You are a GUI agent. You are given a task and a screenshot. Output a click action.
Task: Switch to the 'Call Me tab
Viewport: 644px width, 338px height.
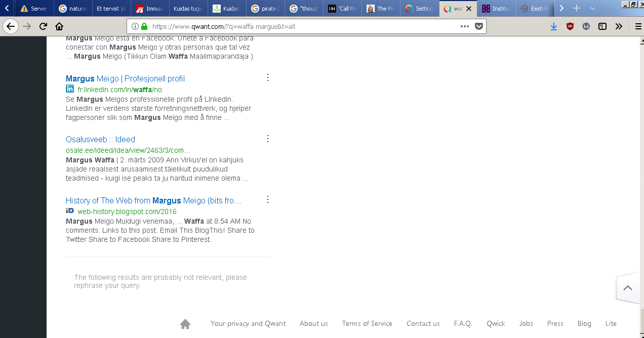(x=342, y=9)
